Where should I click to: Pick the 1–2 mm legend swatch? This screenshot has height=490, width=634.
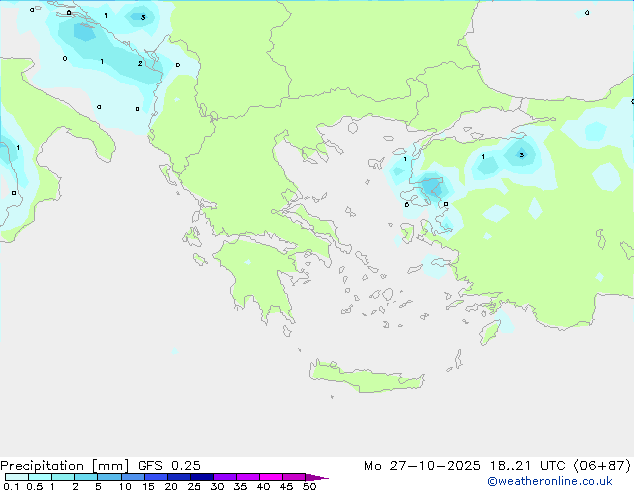click(x=63, y=477)
